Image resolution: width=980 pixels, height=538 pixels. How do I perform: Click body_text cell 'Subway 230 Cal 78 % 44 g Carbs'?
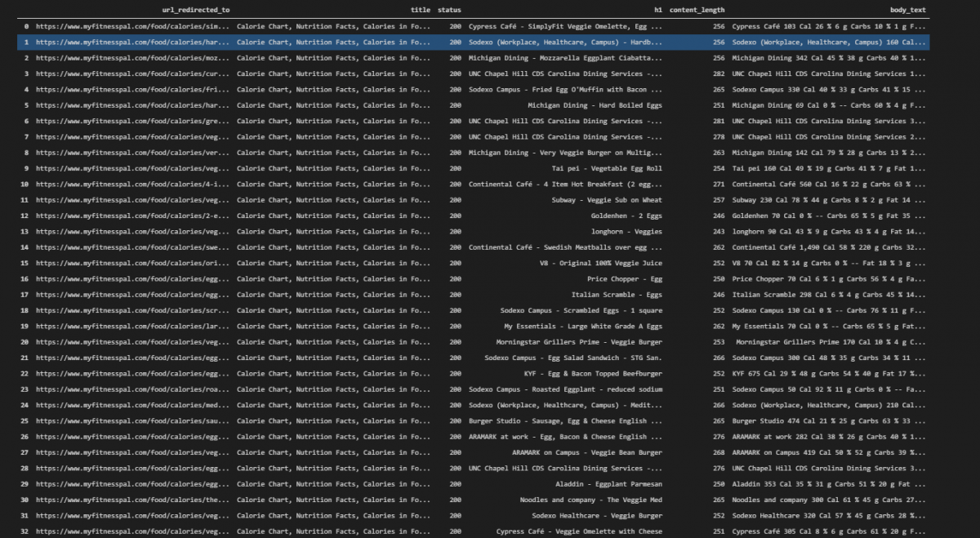point(829,200)
